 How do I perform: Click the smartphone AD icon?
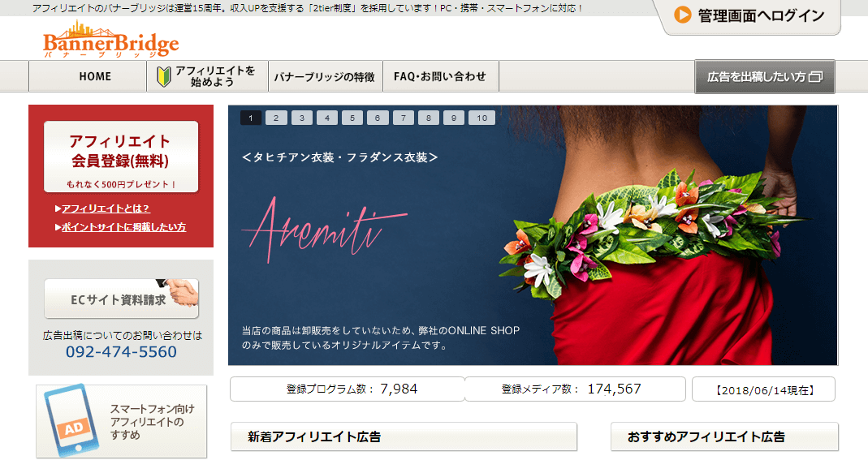(74, 419)
